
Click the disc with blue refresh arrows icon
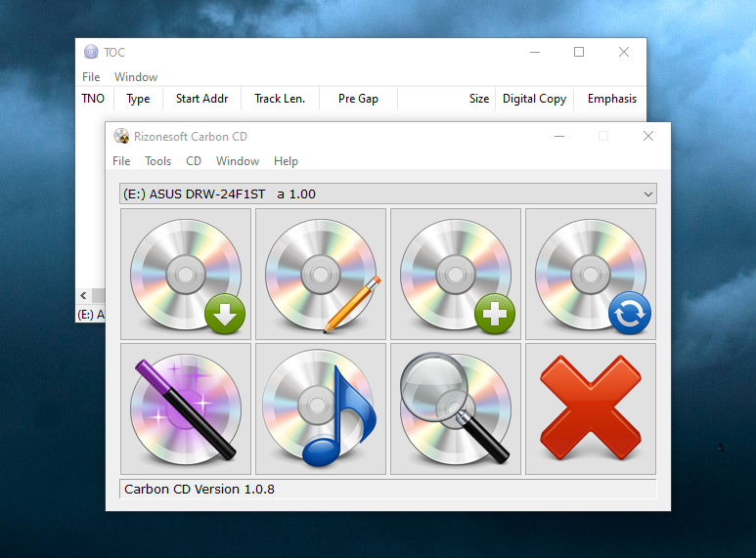tap(591, 275)
